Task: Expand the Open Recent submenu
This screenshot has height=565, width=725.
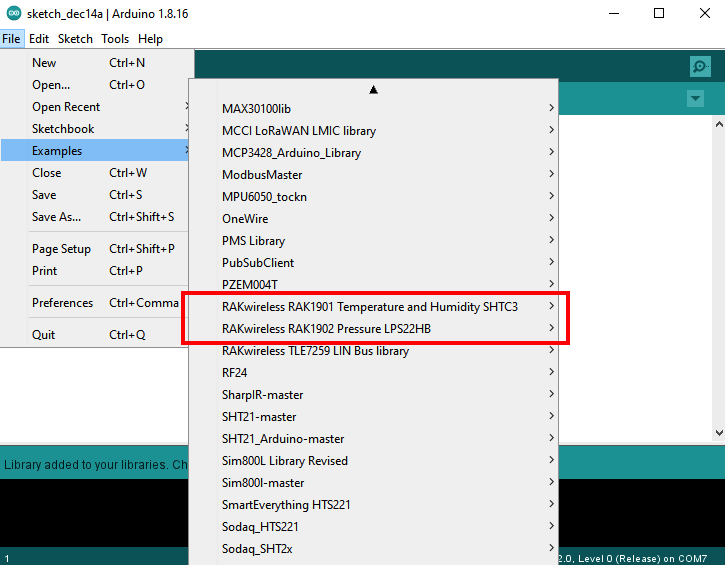Action: pos(94,107)
